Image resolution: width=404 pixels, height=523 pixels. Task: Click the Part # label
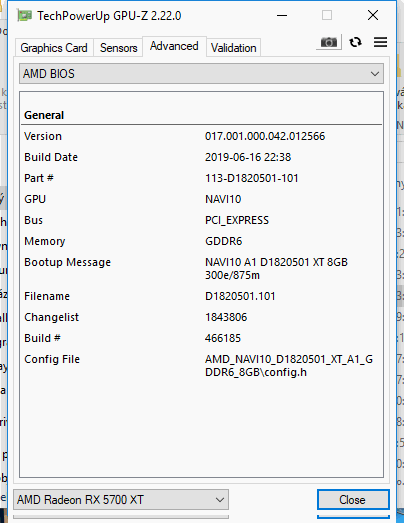point(39,178)
